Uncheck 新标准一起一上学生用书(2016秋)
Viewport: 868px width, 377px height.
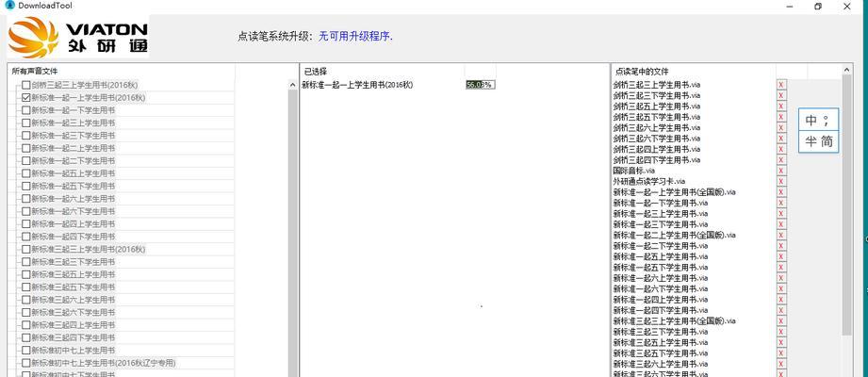pos(26,97)
